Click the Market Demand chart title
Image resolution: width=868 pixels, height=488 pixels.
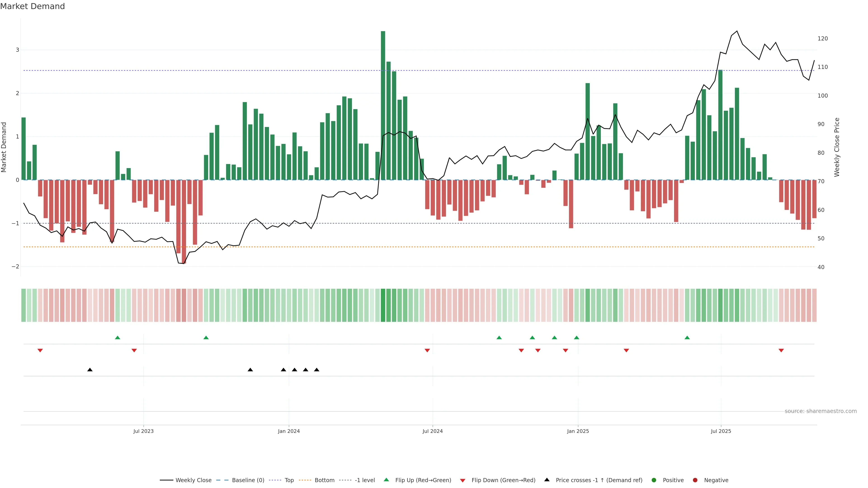coord(32,6)
